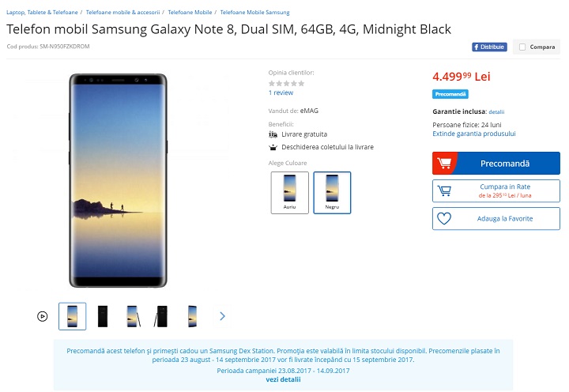Click the Adauga la Favorite button
The width and height of the screenshot is (569, 392).
(505, 219)
